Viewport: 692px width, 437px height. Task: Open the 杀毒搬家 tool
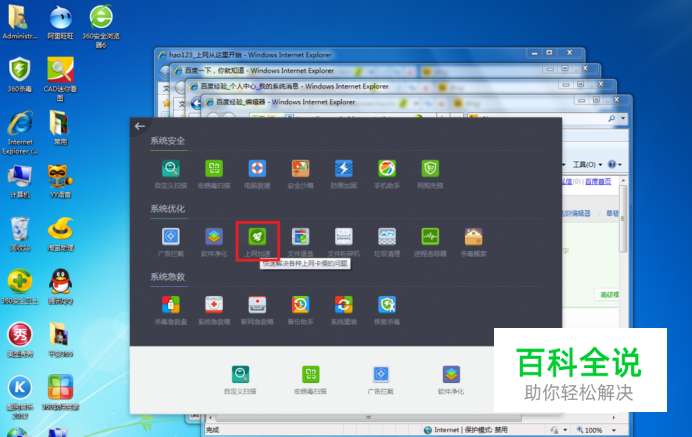(x=474, y=242)
